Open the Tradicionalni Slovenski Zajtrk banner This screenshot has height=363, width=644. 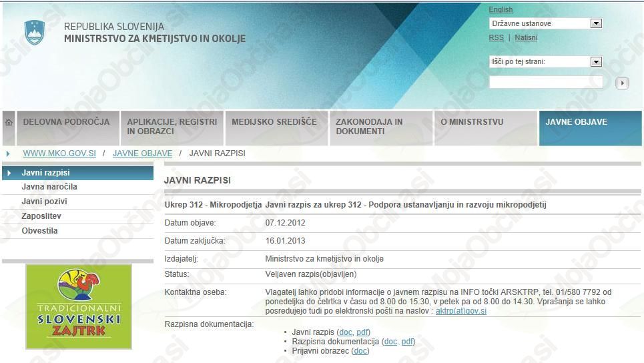click(79, 306)
